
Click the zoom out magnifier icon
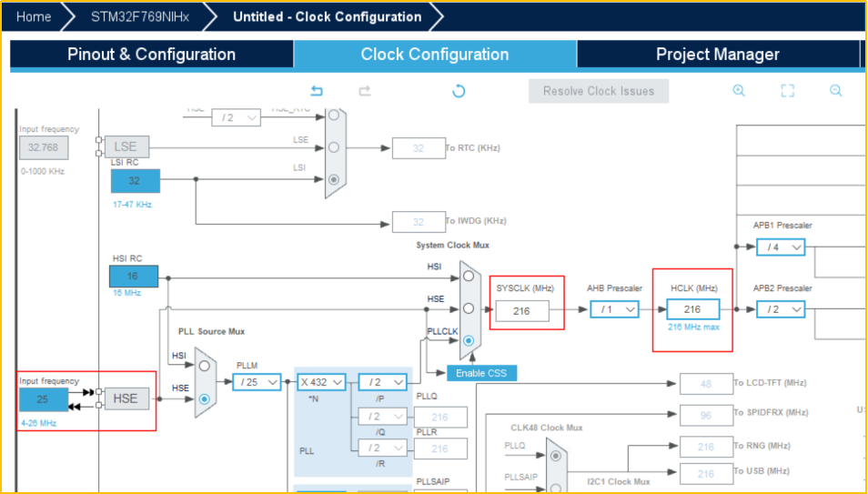click(835, 91)
